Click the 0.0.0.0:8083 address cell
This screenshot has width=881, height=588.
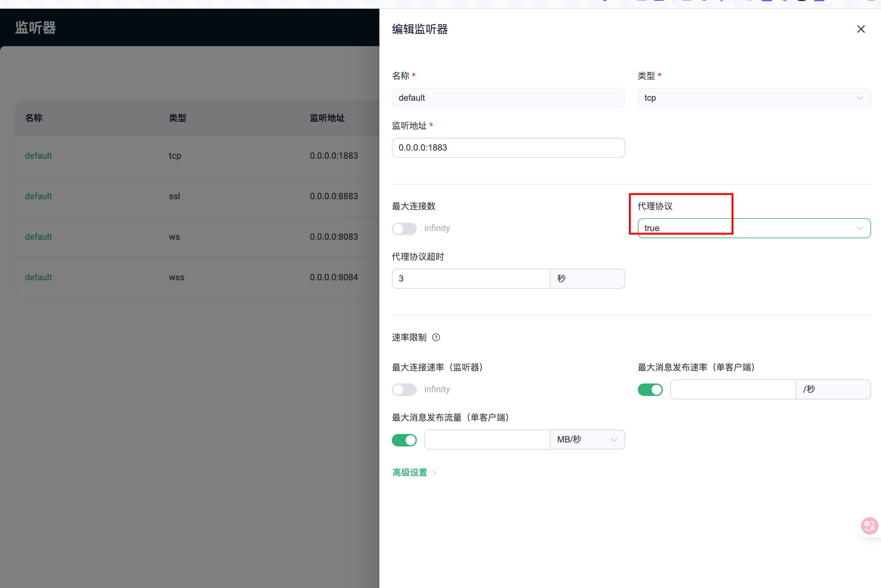click(334, 237)
